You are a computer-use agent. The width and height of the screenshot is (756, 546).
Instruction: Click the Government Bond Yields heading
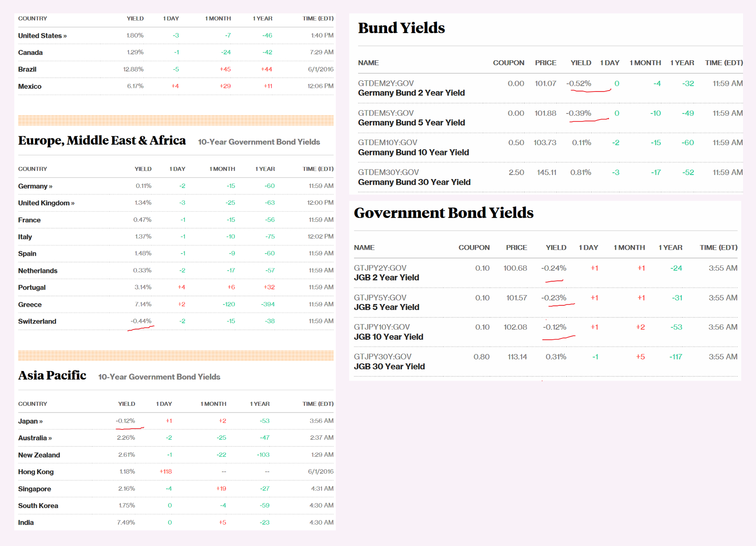tap(443, 213)
